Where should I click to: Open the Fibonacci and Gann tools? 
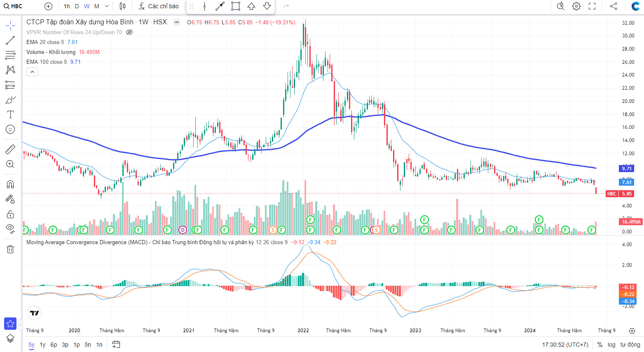(10, 55)
